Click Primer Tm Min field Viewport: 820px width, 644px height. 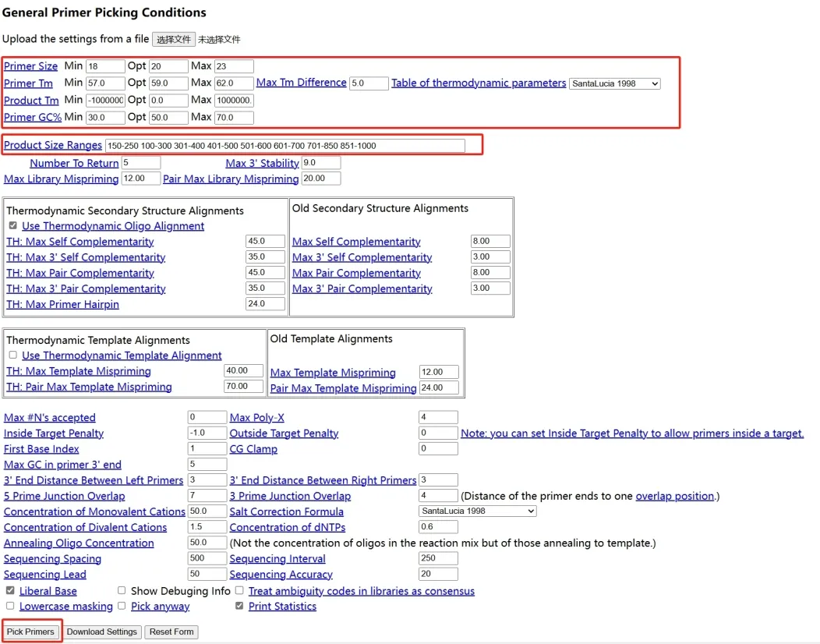pyautogui.click(x=105, y=83)
